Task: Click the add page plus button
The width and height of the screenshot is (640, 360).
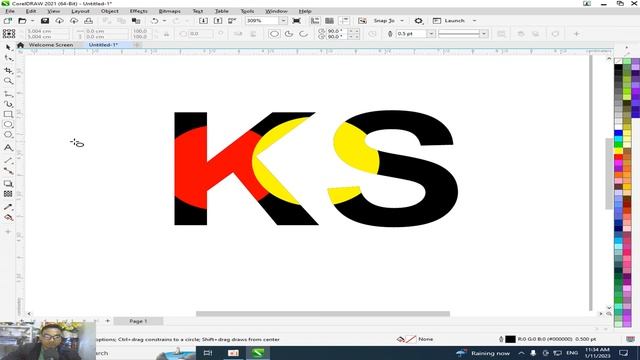Action: (x=108, y=321)
